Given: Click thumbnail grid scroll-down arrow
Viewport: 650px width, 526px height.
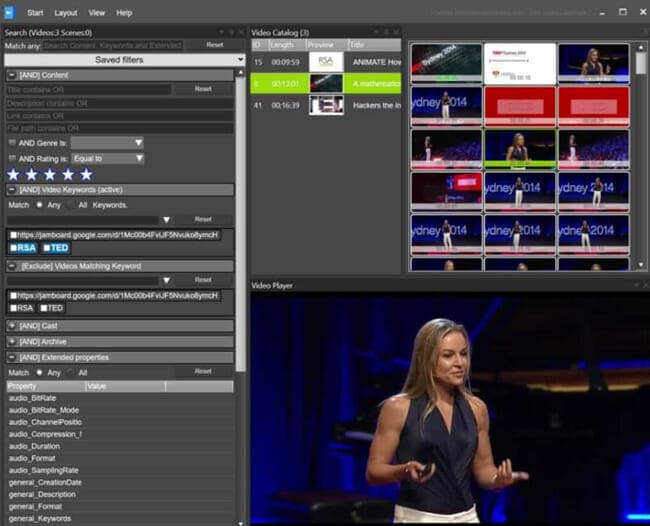Looking at the screenshot, I should 641,264.
